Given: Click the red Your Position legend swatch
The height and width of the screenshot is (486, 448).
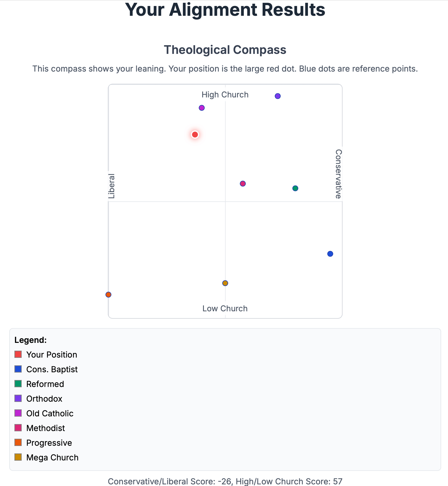Looking at the screenshot, I should click(x=18, y=354).
